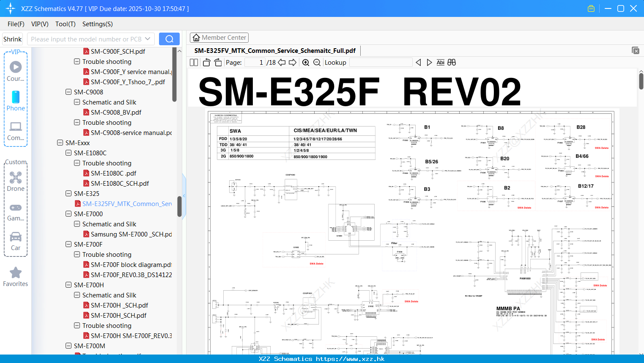Open SM-E700H_SCH.pdf file
Screen dimensions: 644x363
point(118,315)
